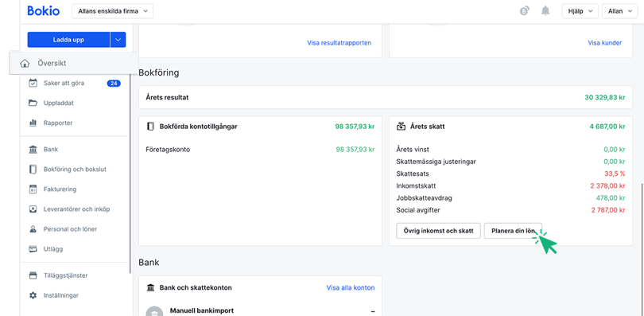
Task: Click the Bank building icon in sidebar
Action: tap(33, 150)
